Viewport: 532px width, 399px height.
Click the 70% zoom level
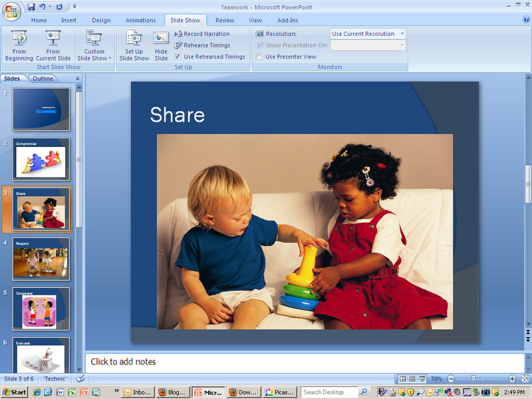436,378
